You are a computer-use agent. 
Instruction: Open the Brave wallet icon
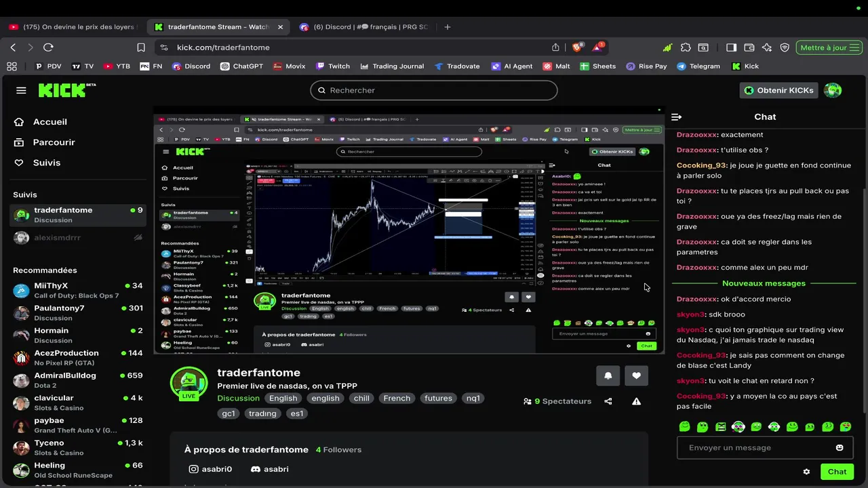click(749, 47)
